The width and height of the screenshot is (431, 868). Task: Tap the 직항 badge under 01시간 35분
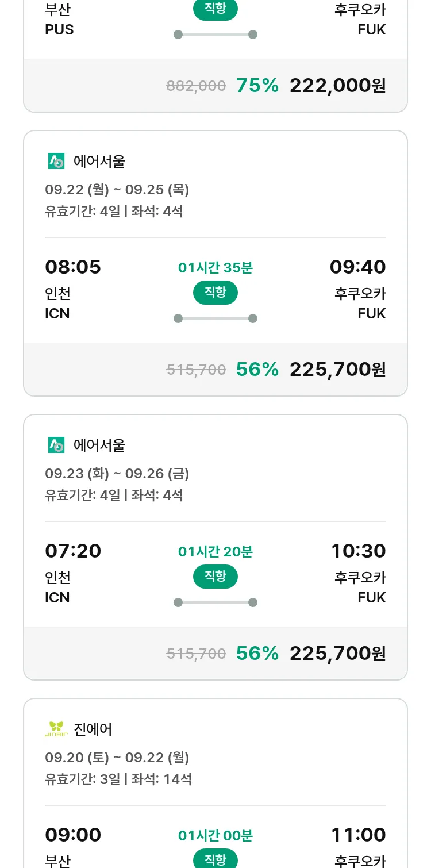point(215,293)
